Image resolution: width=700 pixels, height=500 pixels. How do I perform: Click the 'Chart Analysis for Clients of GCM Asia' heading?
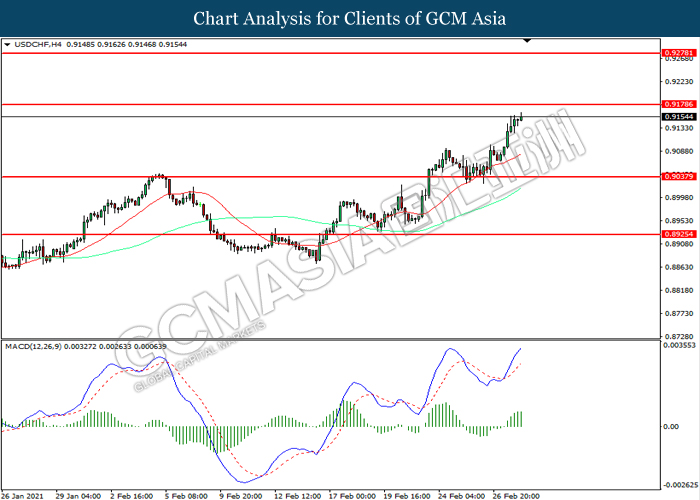click(350, 19)
